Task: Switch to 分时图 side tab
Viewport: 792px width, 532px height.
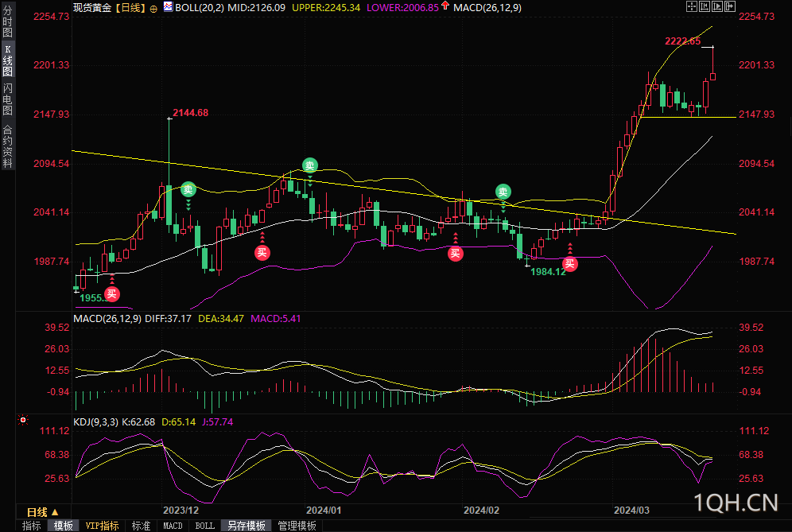Action: coord(8,21)
